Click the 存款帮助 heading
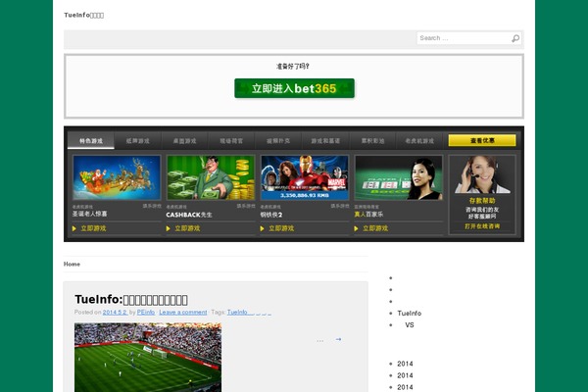 coord(482,201)
